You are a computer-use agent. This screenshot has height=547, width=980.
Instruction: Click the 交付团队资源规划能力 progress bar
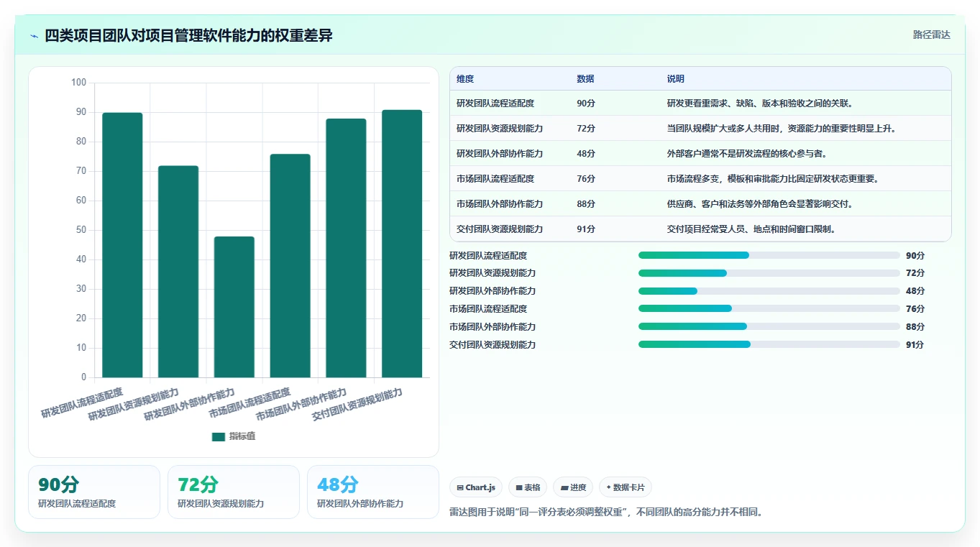769,344
